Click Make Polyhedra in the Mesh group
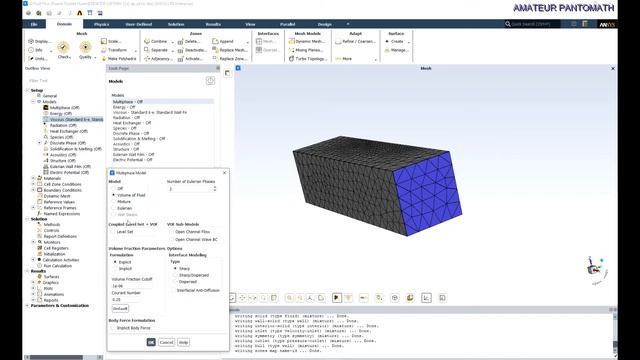The height and width of the screenshot is (360, 640). coord(118,59)
